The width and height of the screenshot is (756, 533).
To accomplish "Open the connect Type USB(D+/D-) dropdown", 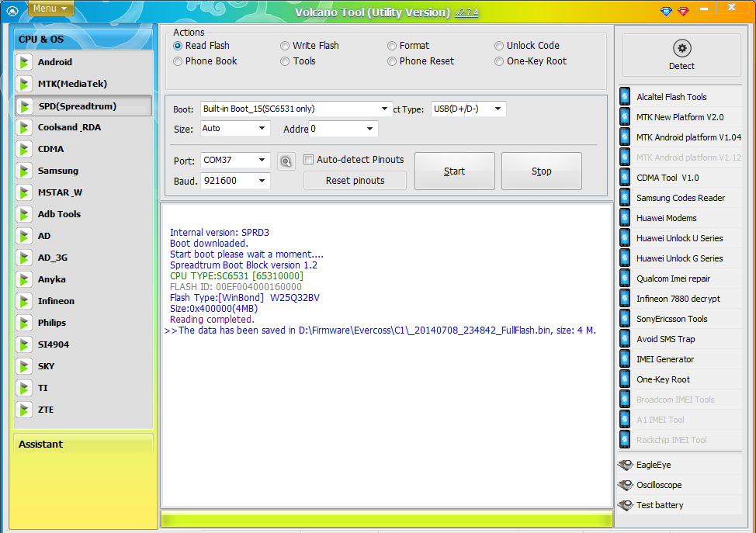I will coord(498,109).
